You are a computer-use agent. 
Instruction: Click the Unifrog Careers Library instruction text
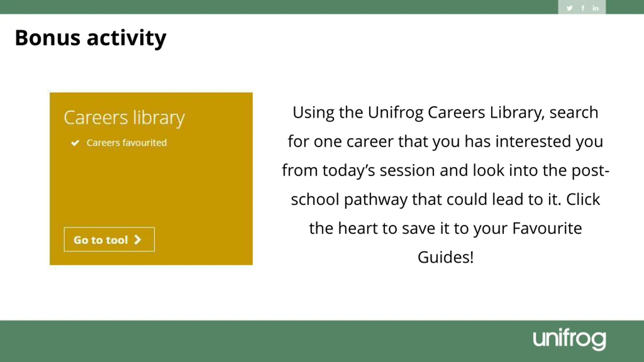(x=446, y=185)
